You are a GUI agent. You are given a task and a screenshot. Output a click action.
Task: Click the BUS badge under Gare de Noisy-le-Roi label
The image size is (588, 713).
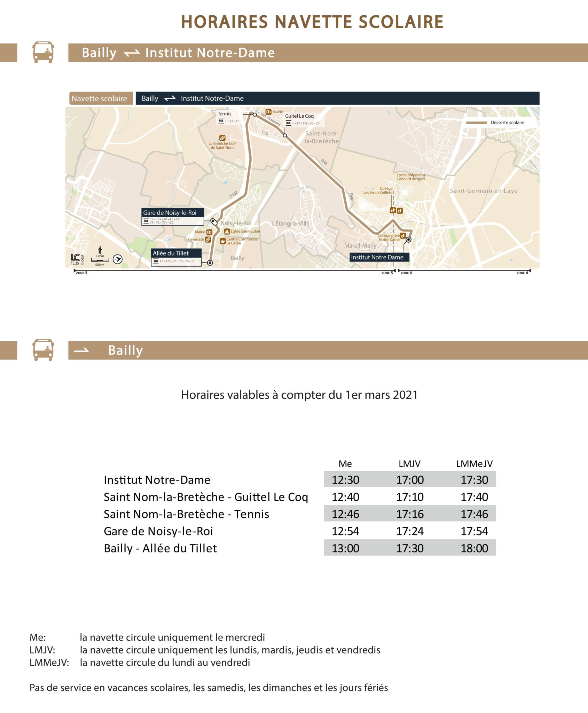pyautogui.click(x=146, y=221)
